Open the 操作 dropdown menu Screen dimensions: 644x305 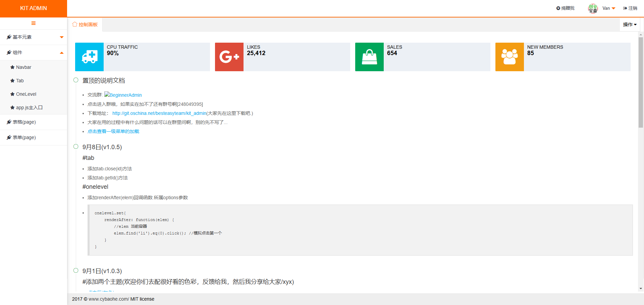(x=630, y=25)
